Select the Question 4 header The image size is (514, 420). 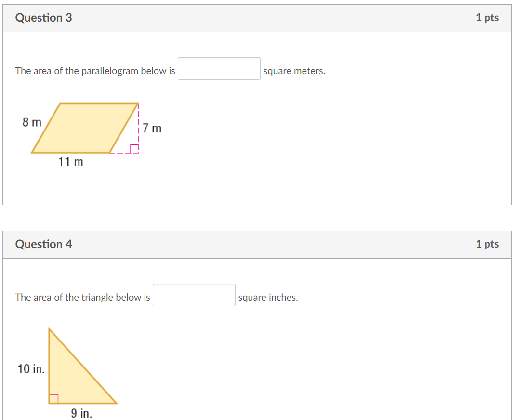pos(44,244)
